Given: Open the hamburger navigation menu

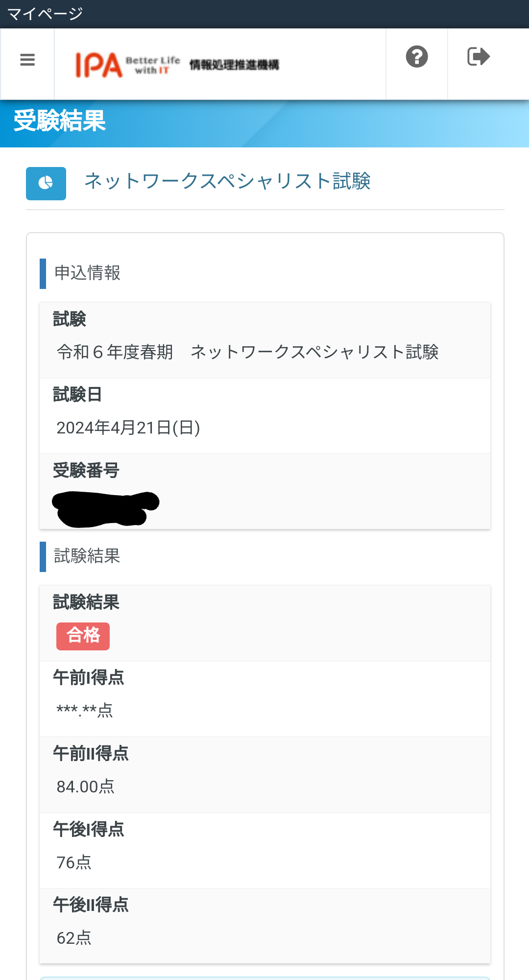Looking at the screenshot, I should tap(27, 59).
